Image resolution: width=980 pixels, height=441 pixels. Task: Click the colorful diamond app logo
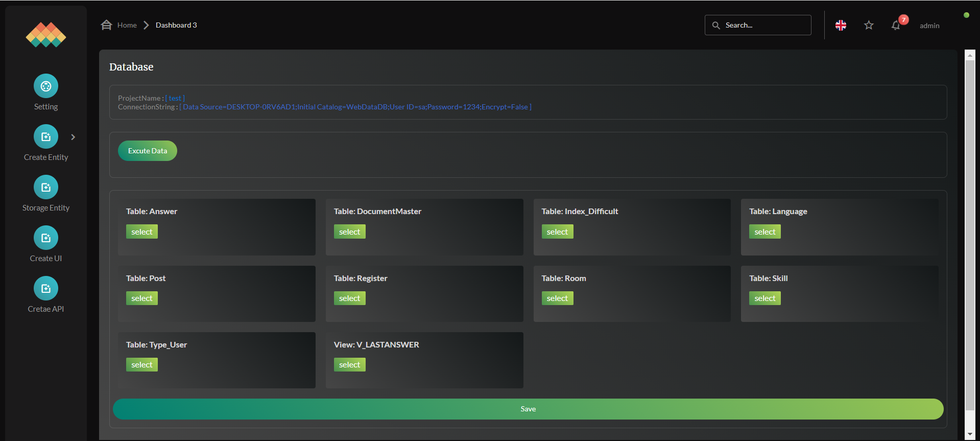click(46, 35)
